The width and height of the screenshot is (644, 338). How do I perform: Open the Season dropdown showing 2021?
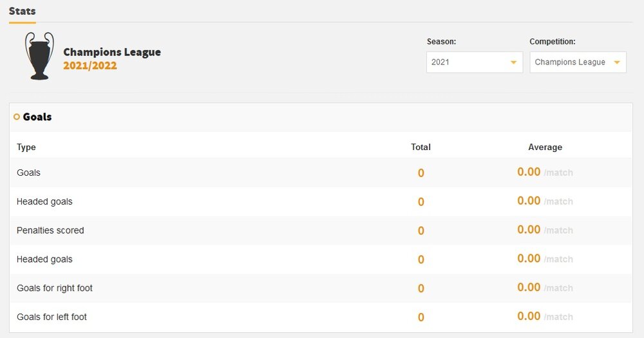(x=474, y=62)
